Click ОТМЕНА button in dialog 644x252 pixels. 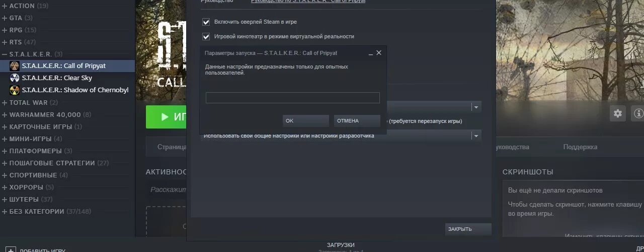coord(357,120)
